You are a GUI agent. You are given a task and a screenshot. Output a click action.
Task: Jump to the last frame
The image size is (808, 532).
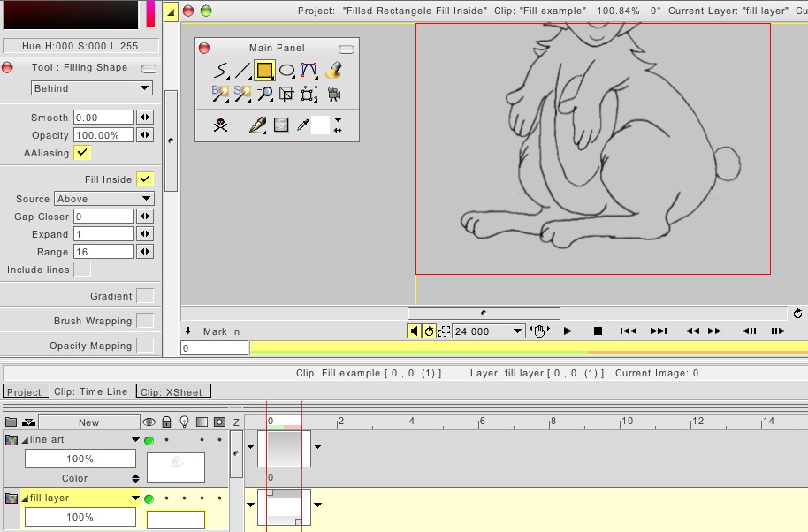point(659,331)
